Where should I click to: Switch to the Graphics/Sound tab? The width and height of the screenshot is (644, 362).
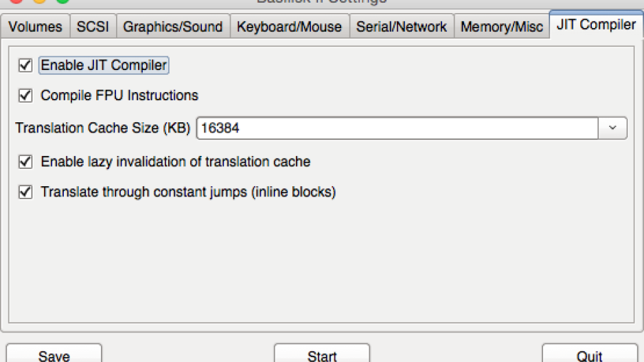pos(173,27)
